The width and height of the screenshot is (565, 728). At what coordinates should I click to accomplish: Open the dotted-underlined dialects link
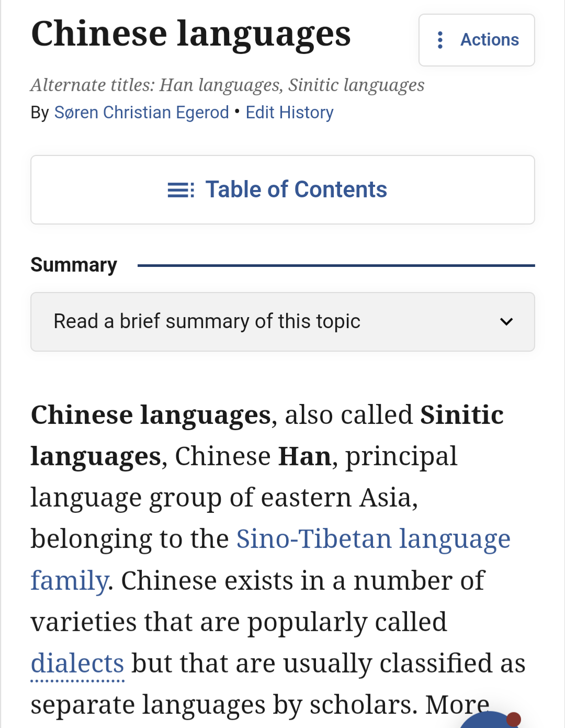[77, 664]
